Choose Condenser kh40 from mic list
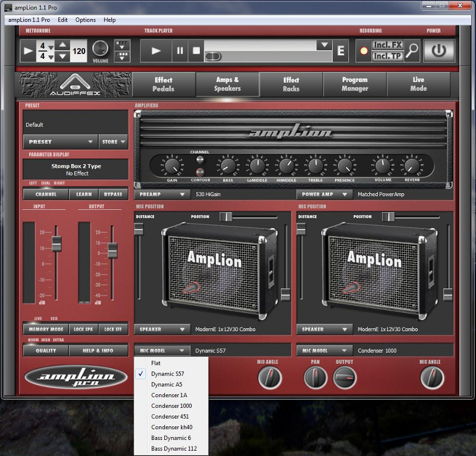 [x=171, y=427]
